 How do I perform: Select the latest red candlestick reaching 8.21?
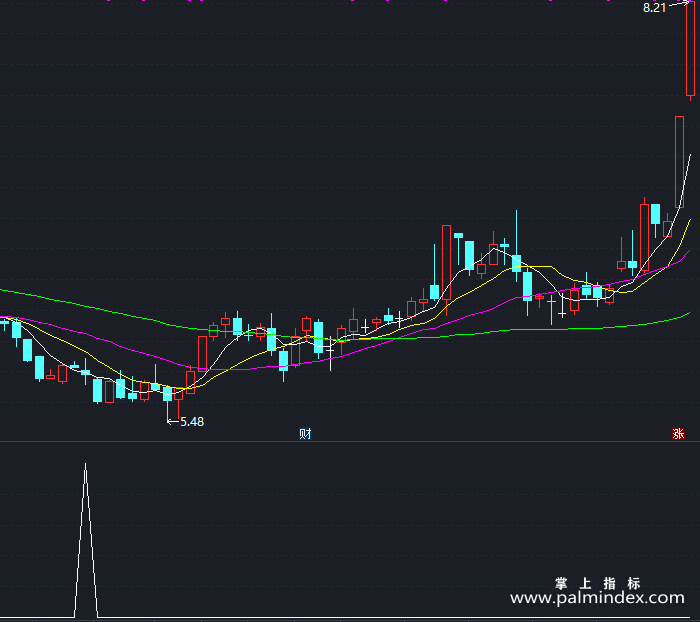(x=690, y=49)
